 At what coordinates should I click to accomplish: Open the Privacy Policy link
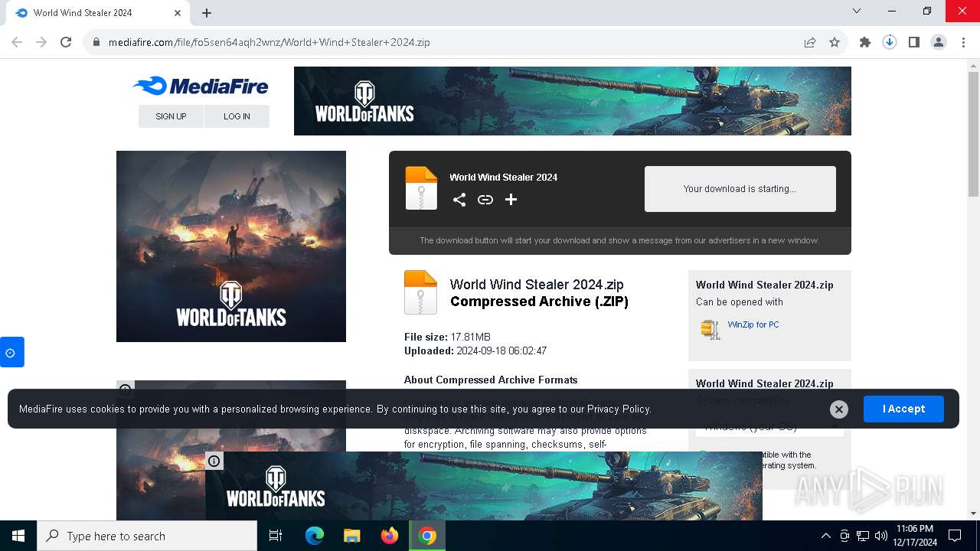(619, 409)
